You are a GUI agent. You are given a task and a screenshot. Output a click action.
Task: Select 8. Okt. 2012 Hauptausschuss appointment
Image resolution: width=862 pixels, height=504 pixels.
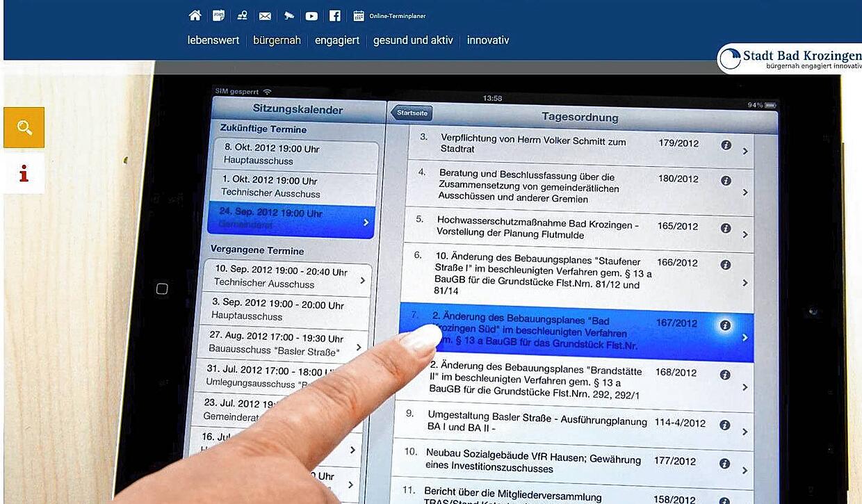pos(295,154)
